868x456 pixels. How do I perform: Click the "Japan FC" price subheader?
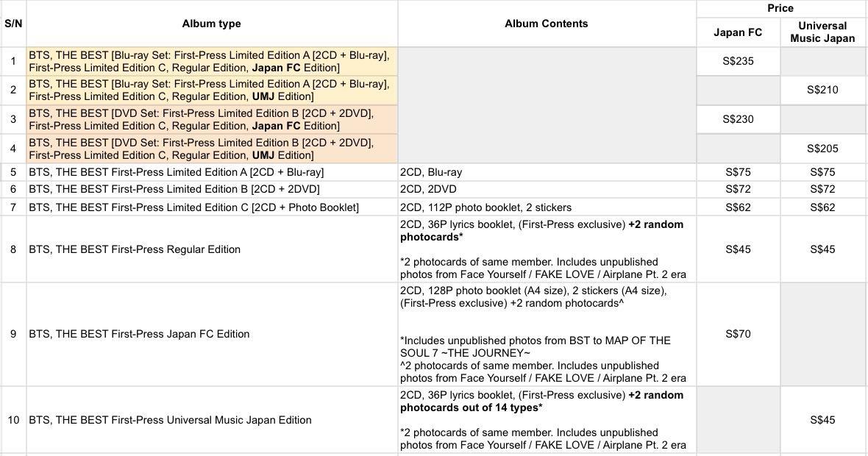tap(738, 32)
